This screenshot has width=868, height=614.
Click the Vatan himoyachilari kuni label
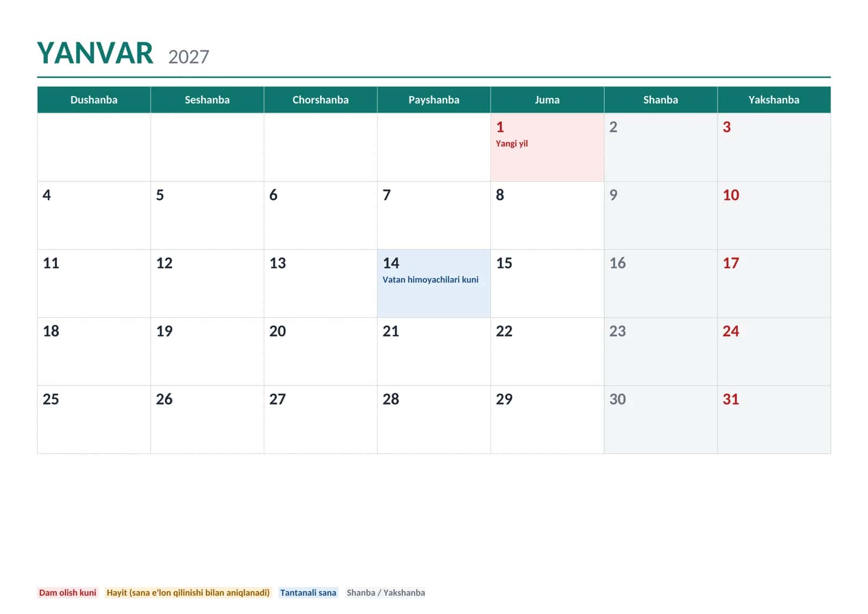click(x=430, y=280)
